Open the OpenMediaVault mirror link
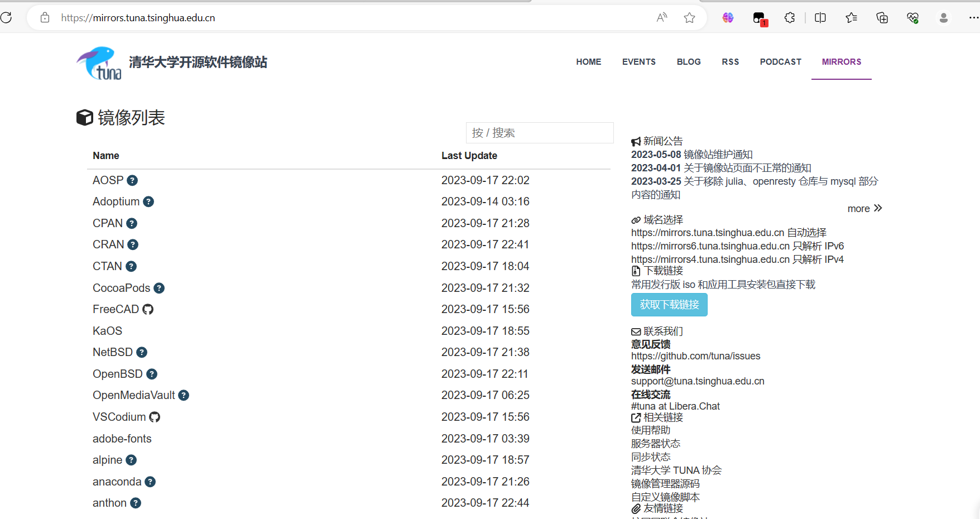 click(x=134, y=395)
